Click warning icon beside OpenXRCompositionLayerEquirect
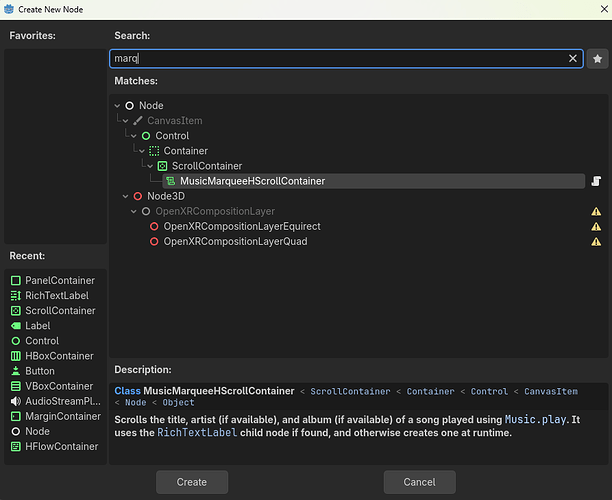The image size is (612, 500). click(596, 227)
